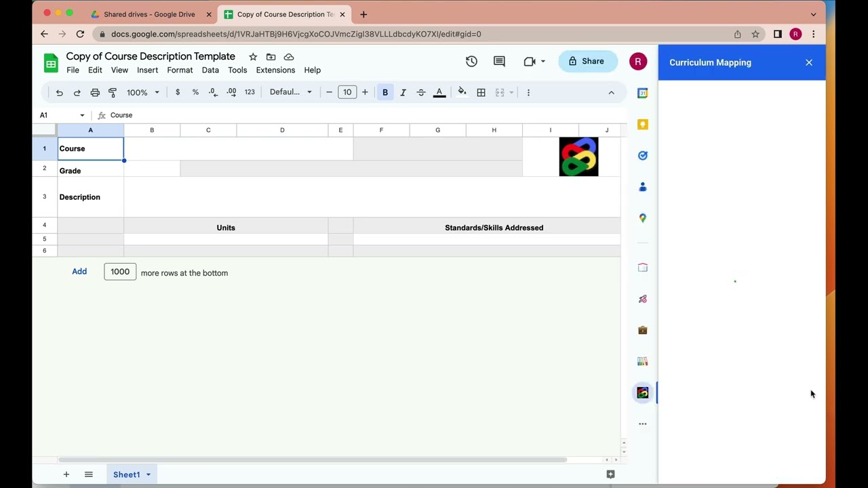Expand the merge cells options arrow
Image resolution: width=868 pixels, height=488 pixels.
[511, 92]
